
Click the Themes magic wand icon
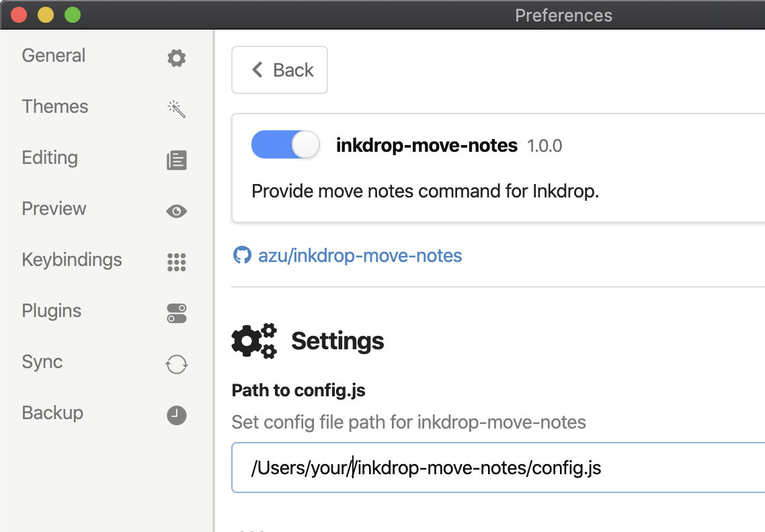coord(176,109)
